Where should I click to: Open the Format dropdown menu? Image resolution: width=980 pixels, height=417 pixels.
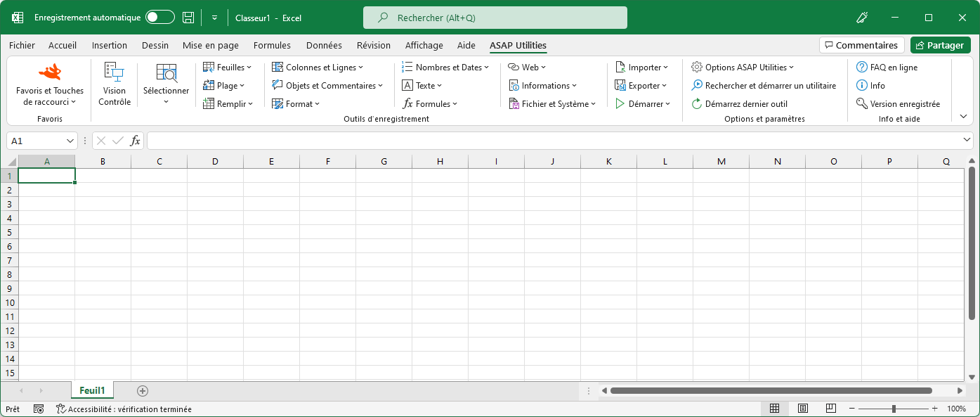296,103
